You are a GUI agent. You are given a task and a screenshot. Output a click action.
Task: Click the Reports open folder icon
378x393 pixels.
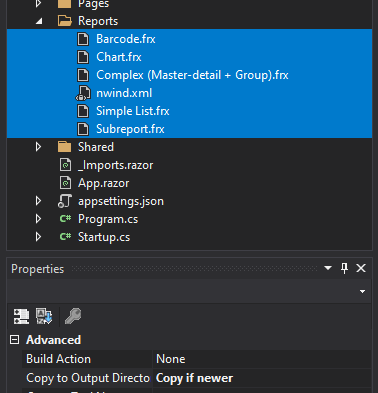[65, 21]
